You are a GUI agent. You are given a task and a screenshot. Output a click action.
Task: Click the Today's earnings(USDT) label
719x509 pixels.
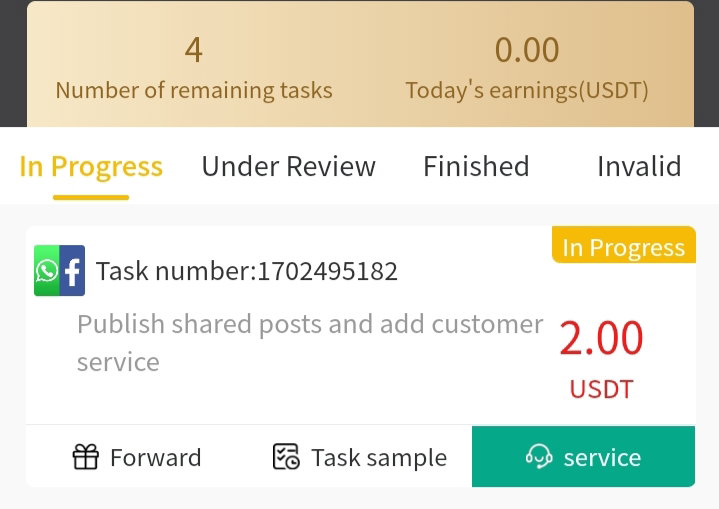pyautogui.click(x=527, y=90)
